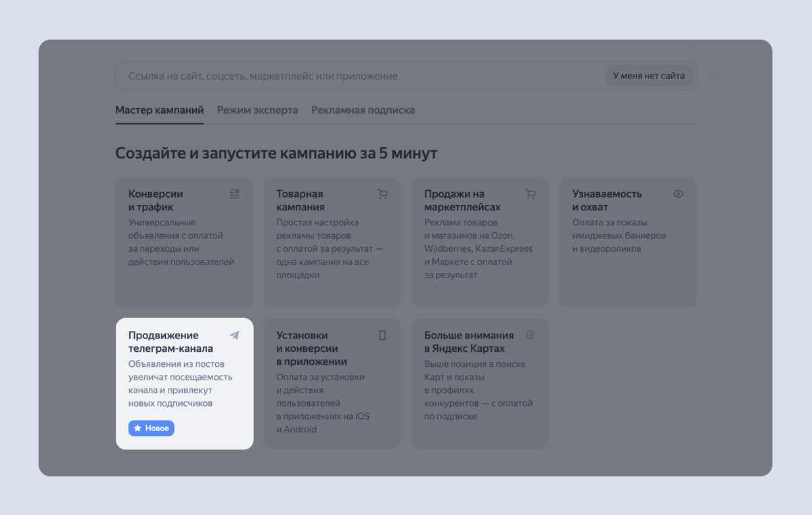This screenshot has height=515, width=812.
Task: Select the Конверсии и трафик campaign title
Action: [x=156, y=200]
